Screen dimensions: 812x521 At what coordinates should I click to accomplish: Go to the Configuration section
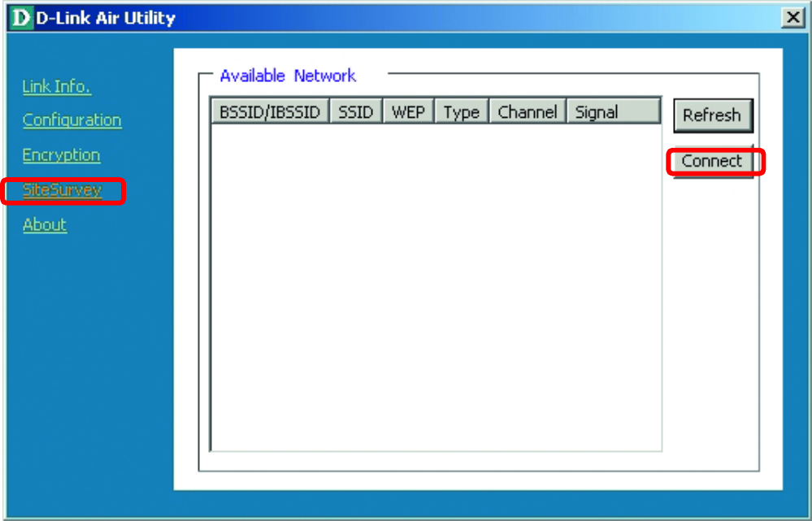tap(72, 120)
